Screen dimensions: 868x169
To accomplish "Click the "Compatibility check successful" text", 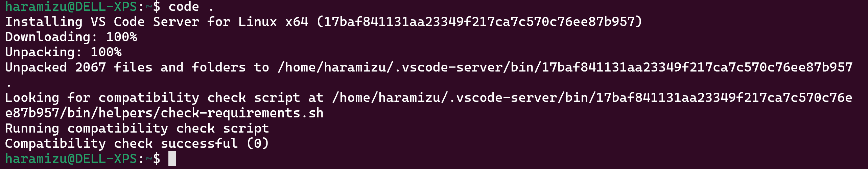I will (x=121, y=143).
